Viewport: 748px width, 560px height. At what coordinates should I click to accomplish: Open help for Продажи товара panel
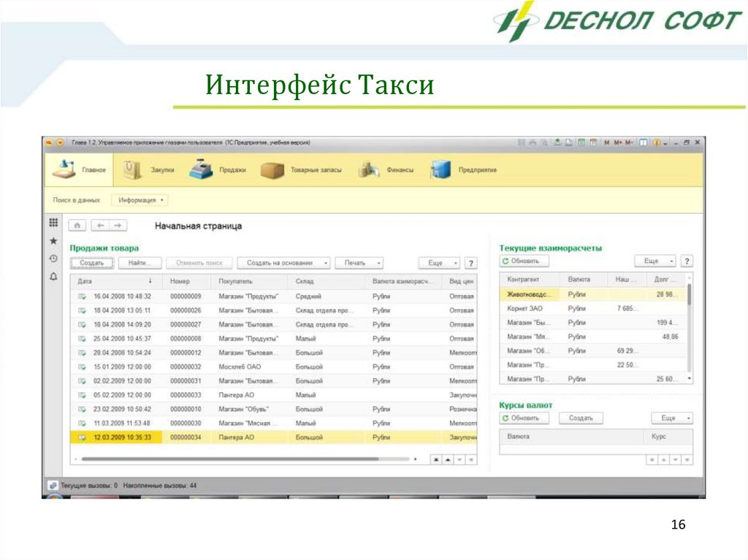470,263
